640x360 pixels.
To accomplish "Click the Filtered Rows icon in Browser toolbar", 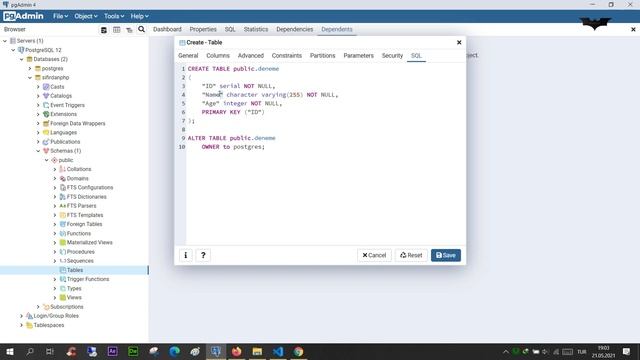I will click(x=129, y=30).
